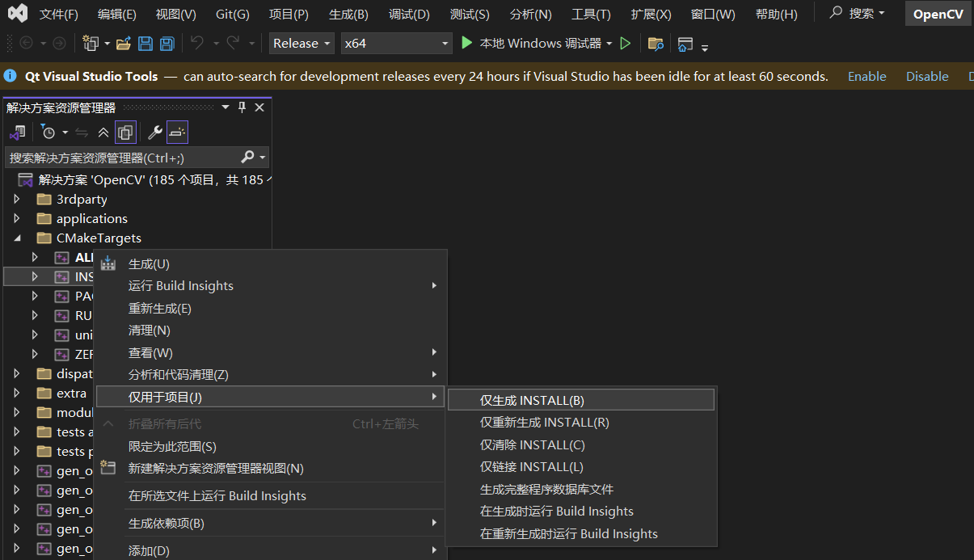Click the Visual Studio logo icon
The image size is (974, 560).
pos(17,13)
